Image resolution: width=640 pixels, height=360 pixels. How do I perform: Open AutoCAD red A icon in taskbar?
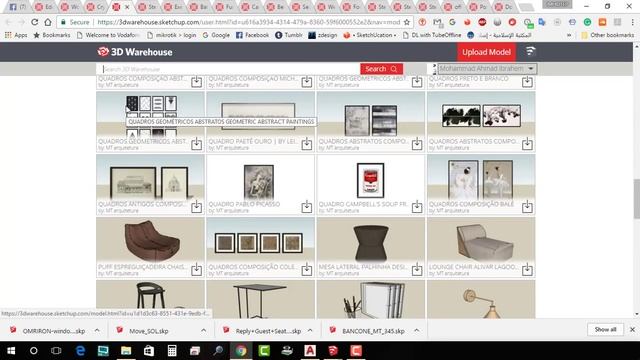pyautogui.click(x=310, y=351)
